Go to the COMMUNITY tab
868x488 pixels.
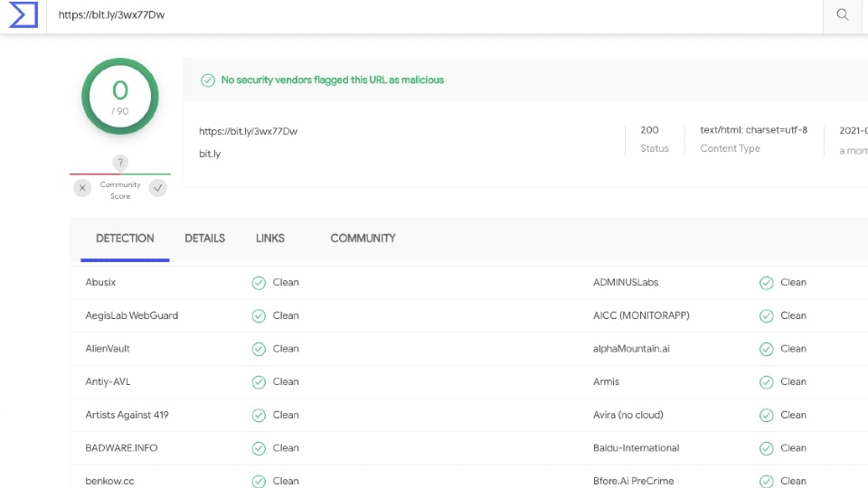tap(363, 239)
